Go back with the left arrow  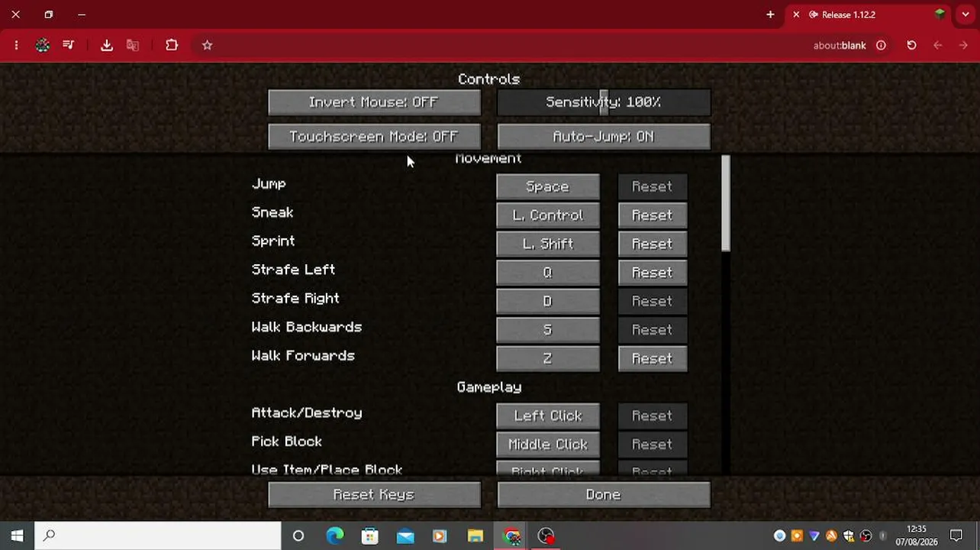click(938, 46)
